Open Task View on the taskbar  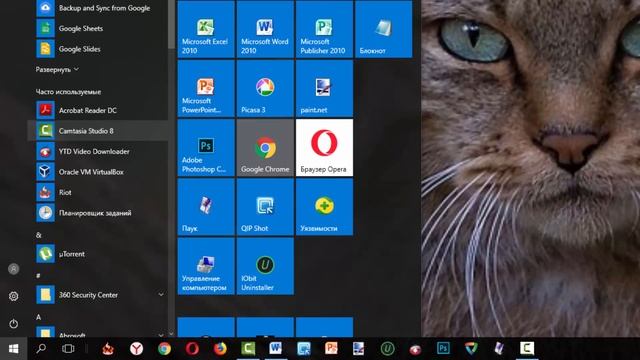click(68, 349)
